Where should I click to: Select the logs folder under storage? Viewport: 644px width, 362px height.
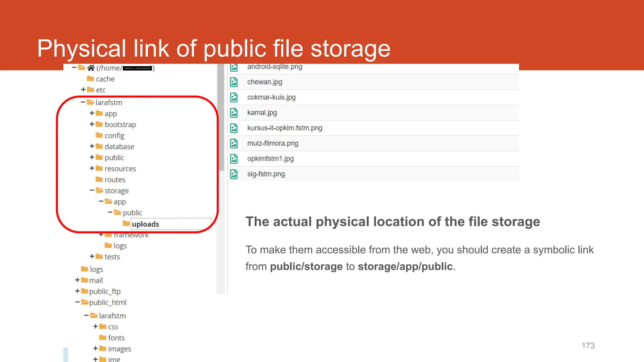(x=120, y=246)
